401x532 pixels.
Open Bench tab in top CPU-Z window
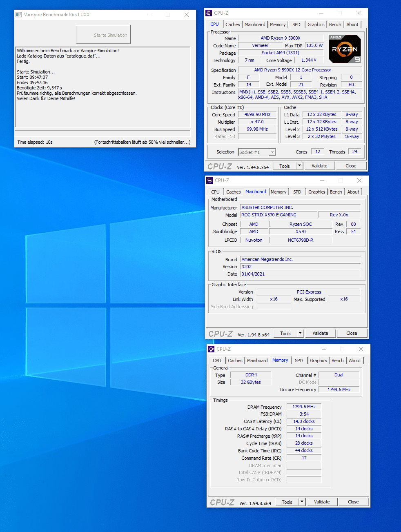[x=335, y=24]
